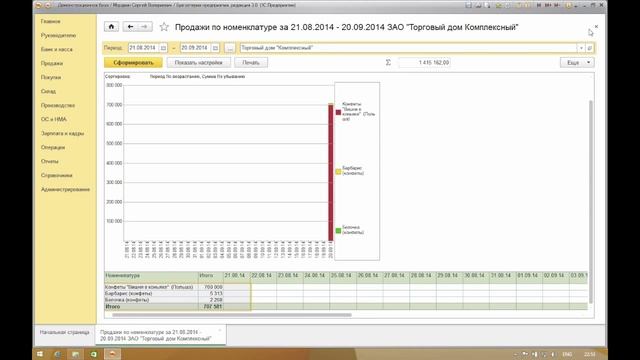Image resolution: width=640 pixels, height=360 pixels.
Task: Open calendar for end date 20.09.2014
Action: coord(215,48)
